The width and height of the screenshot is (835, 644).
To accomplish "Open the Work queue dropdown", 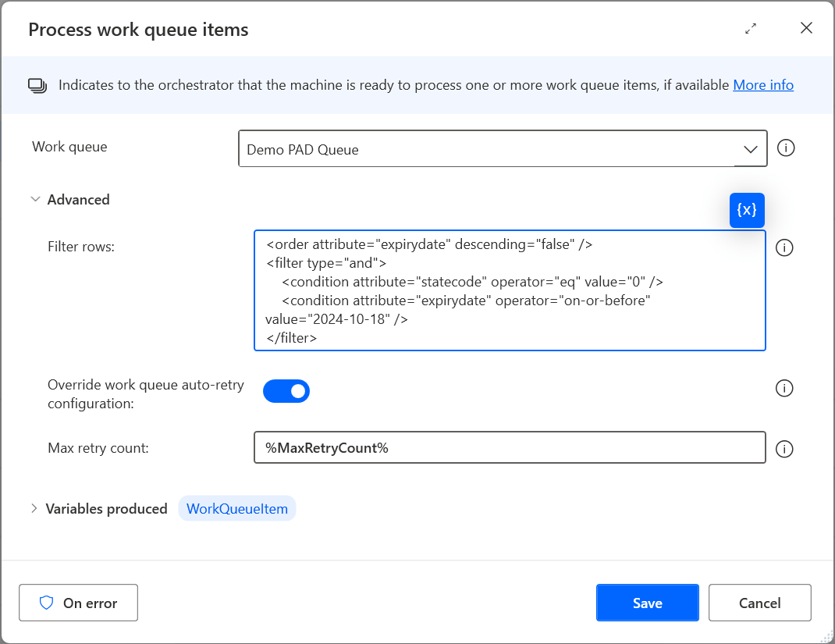I will 503,149.
